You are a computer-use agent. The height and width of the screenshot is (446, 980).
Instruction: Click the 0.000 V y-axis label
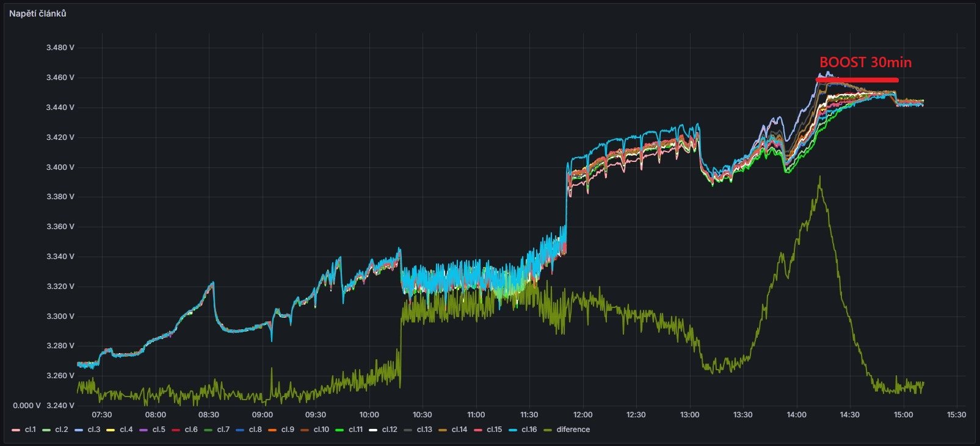click(27, 406)
